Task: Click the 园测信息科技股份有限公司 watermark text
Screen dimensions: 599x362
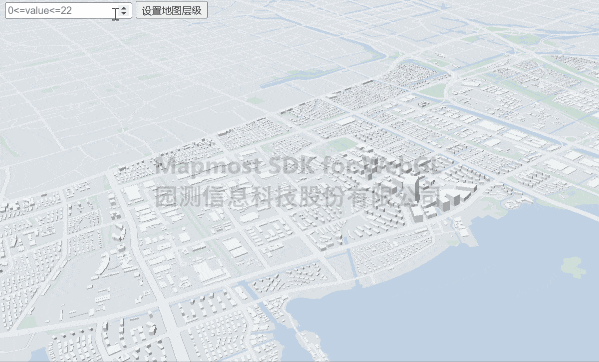Action: pyautogui.click(x=297, y=196)
